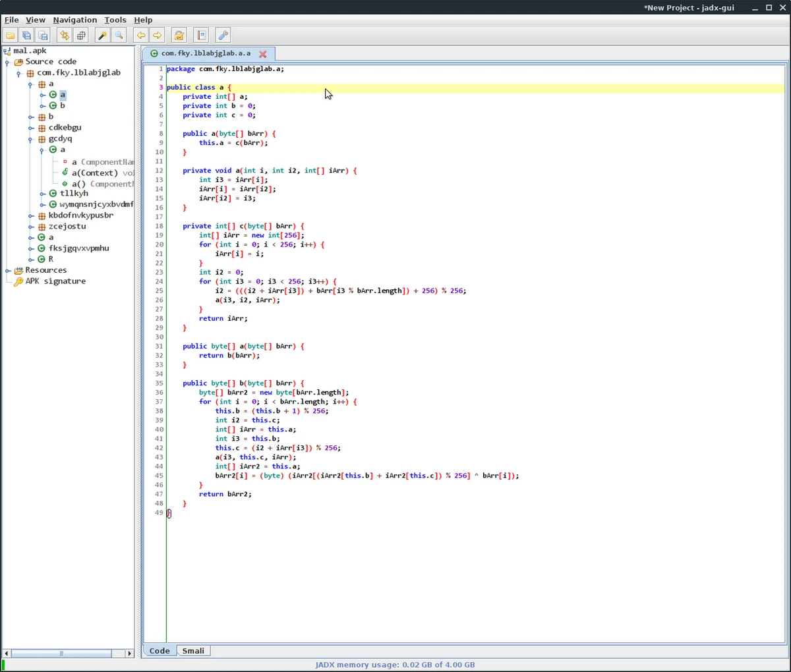Toggle Sync with editor button
791x672 pixels.
65,36
